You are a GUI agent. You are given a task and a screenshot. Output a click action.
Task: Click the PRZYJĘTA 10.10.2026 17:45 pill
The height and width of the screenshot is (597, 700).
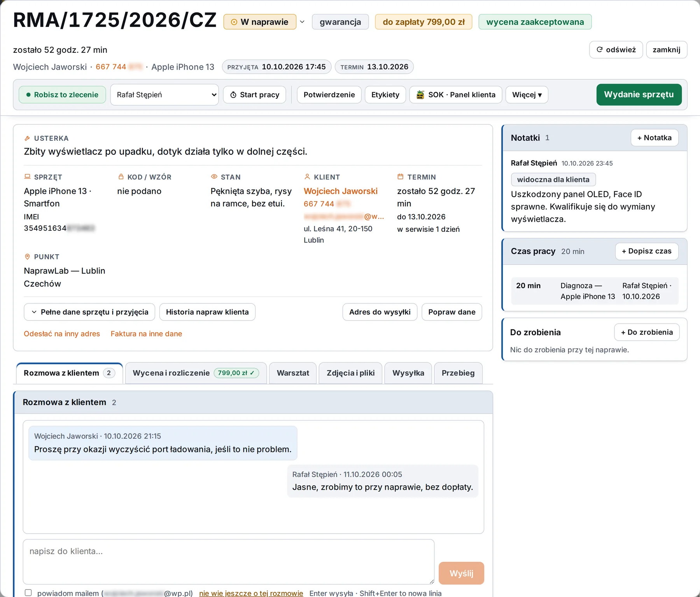click(x=276, y=67)
